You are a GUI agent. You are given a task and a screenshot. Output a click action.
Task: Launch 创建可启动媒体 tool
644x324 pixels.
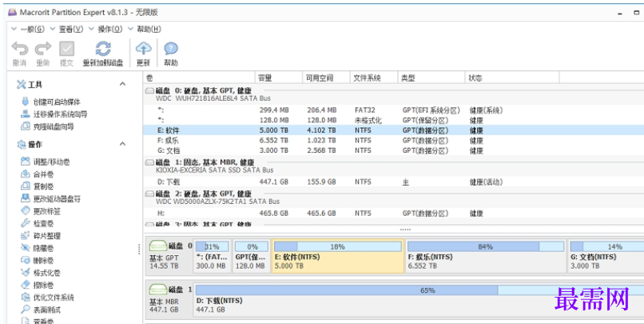coord(51,102)
